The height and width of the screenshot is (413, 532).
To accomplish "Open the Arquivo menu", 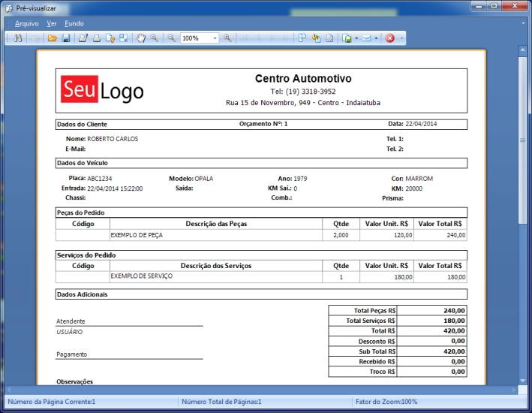I will click(x=26, y=23).
